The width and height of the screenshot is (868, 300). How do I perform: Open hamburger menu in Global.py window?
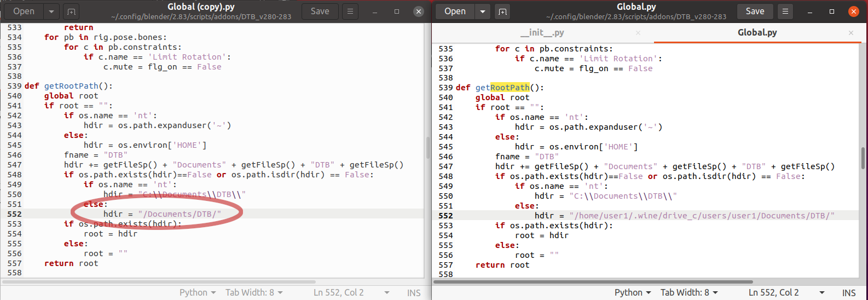(x=785, y=11)
